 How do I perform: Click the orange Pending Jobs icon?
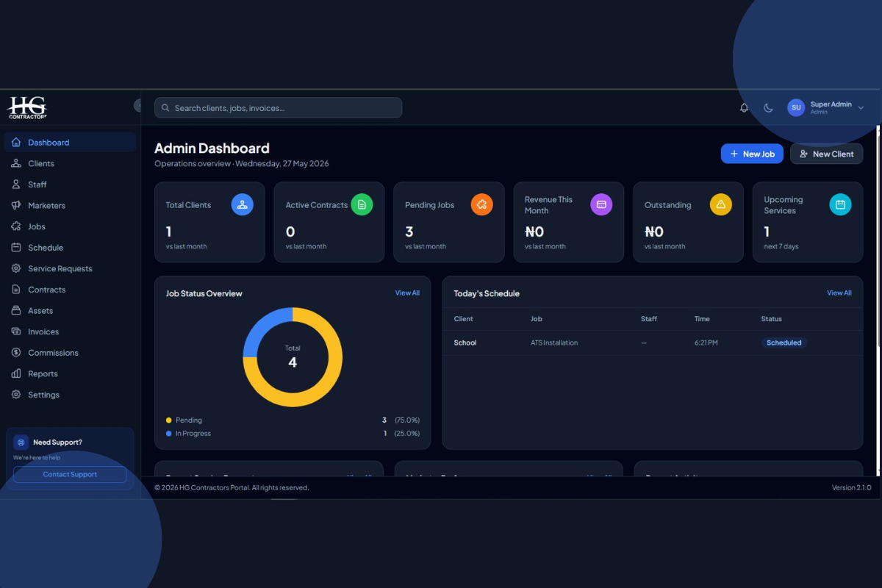(481, 204)
